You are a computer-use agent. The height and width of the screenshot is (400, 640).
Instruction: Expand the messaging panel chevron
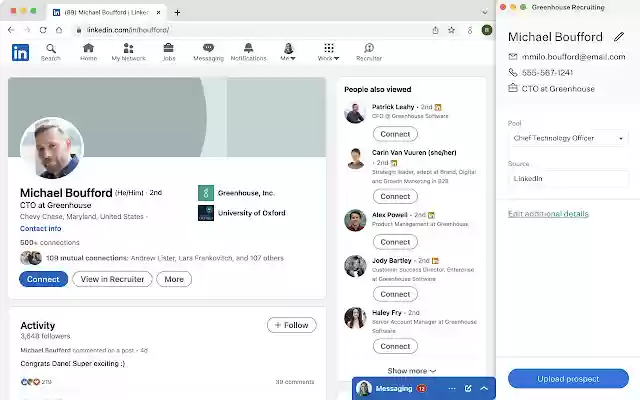coord(484,389)
